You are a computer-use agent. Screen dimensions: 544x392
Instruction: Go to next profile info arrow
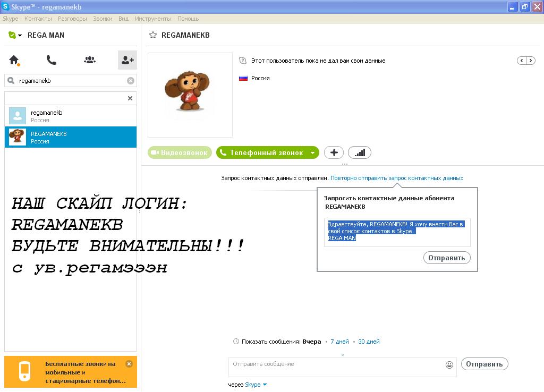[531, 61]
